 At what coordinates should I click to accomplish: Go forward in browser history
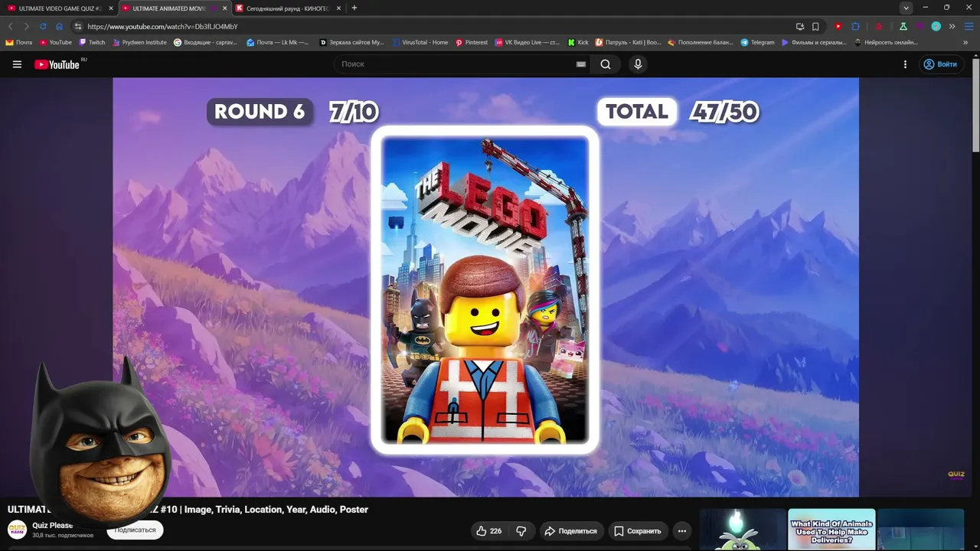point(26,26)
